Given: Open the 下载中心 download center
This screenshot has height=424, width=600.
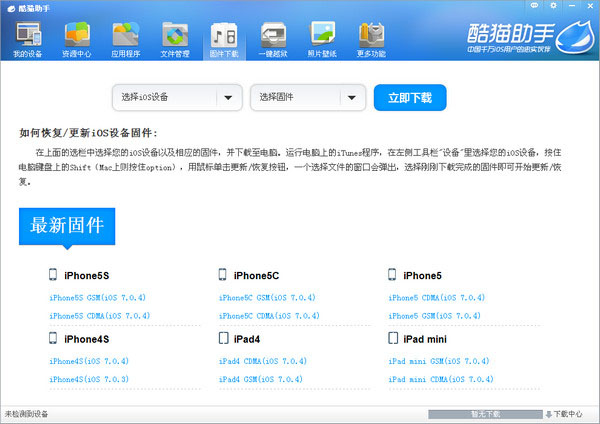Looking at the screenshot, I should tap(568, 414).
